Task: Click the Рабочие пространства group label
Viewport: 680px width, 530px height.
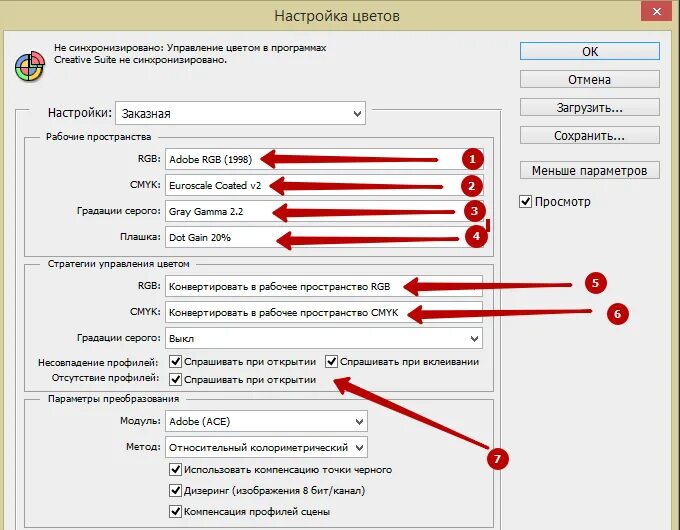Action: click(98, 137)
